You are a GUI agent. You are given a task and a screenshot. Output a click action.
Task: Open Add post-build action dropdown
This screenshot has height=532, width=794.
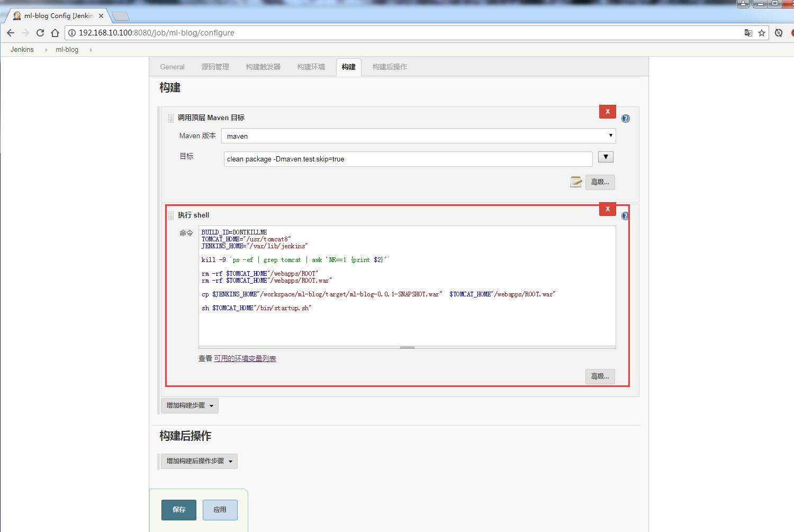(x=199, y=461)
